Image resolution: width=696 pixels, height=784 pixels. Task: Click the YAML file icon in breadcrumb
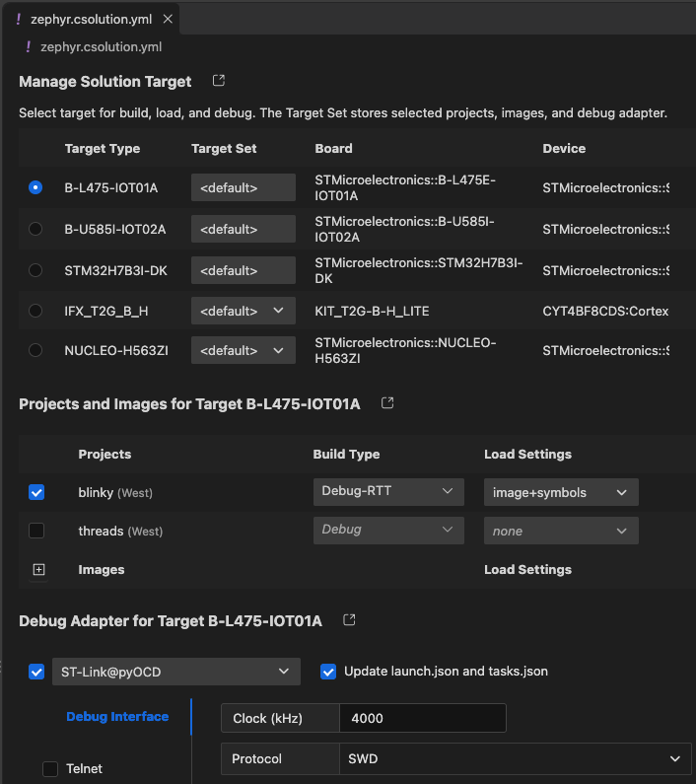click(x=28, y=47)
